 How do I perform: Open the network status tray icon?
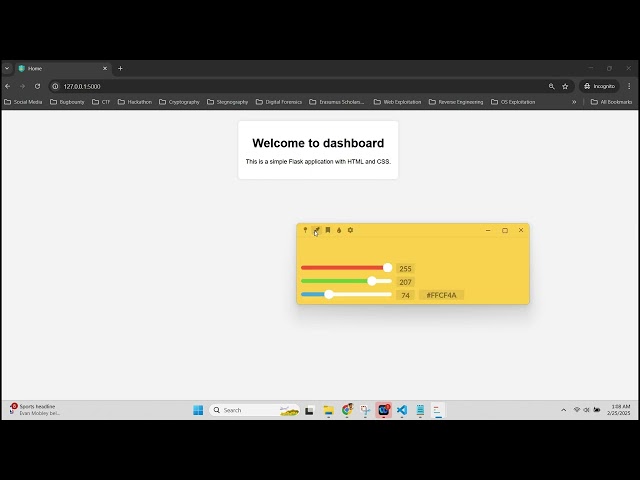[x=577, y=410]
